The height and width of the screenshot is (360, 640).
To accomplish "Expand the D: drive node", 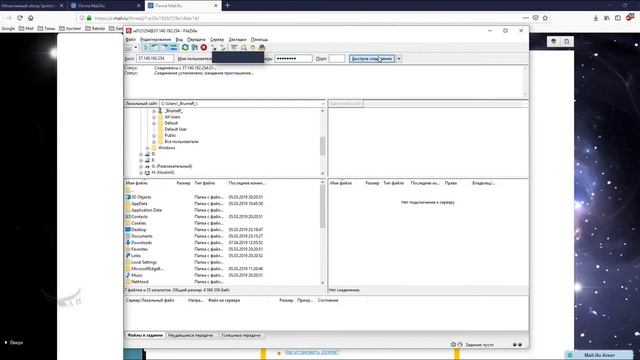I will tap(141, 154).
